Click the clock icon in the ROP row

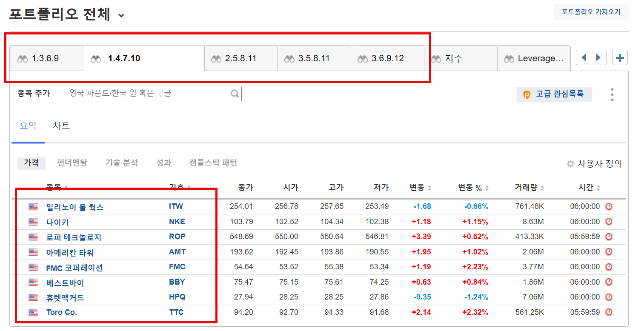pos(609,237)
